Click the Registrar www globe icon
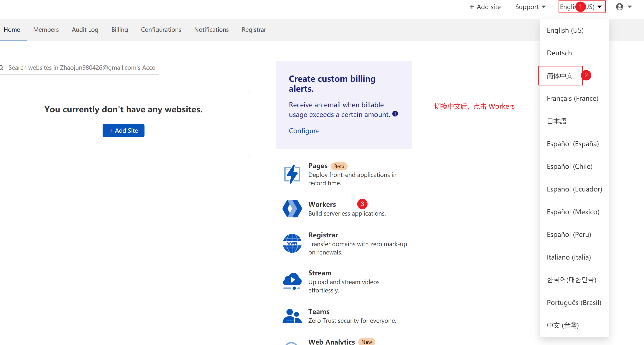The height and width of the screenshot is (345, 644). (292, 243)
